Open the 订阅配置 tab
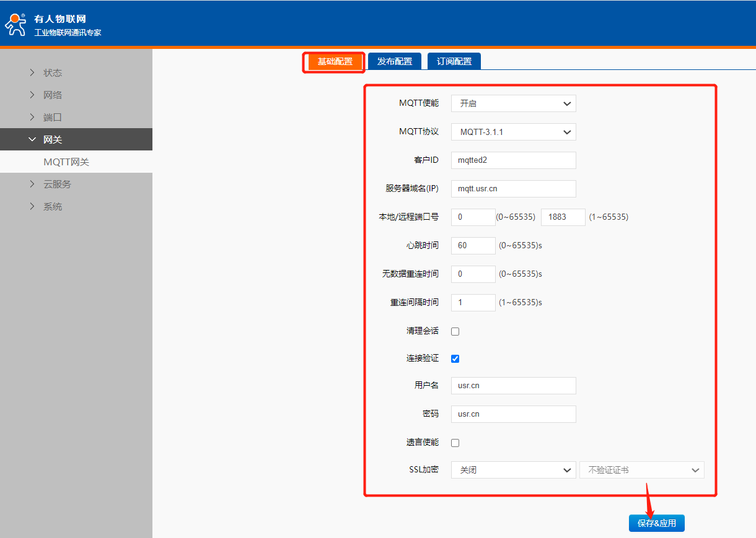Viewport: 756px width, 538px height. [x=454, y=61]
